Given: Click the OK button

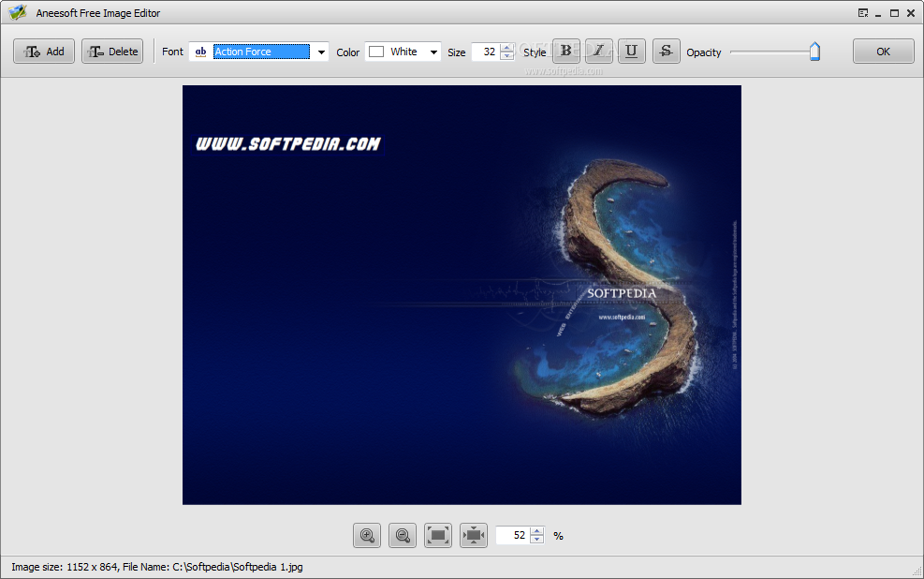Looking at the screenshot, I should click(883, 52).
